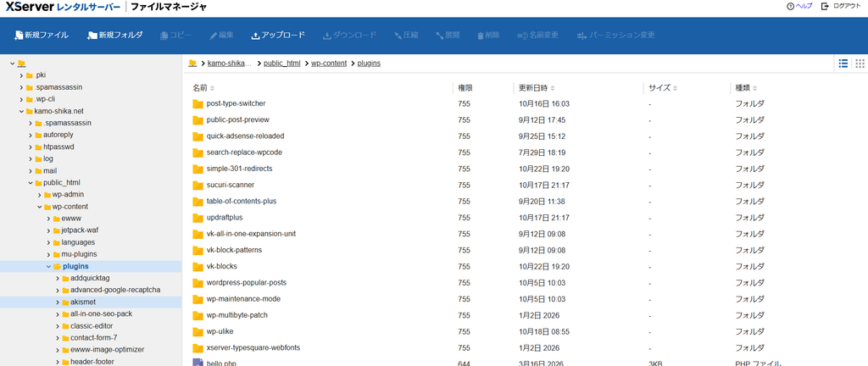
Task: Expand the .pki tree folder
Action: click(21, 75)
